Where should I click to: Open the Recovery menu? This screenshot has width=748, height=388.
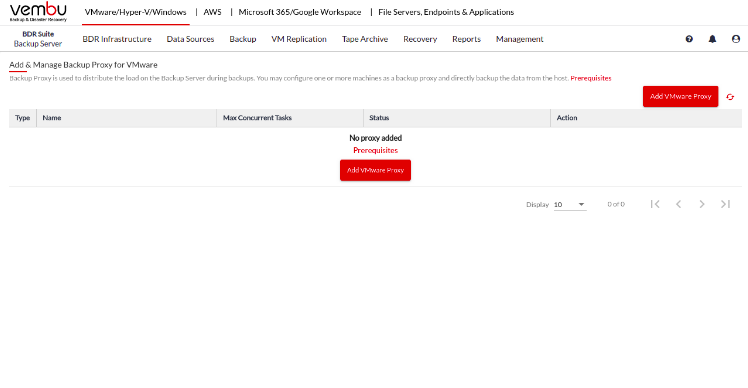point(420,39)
